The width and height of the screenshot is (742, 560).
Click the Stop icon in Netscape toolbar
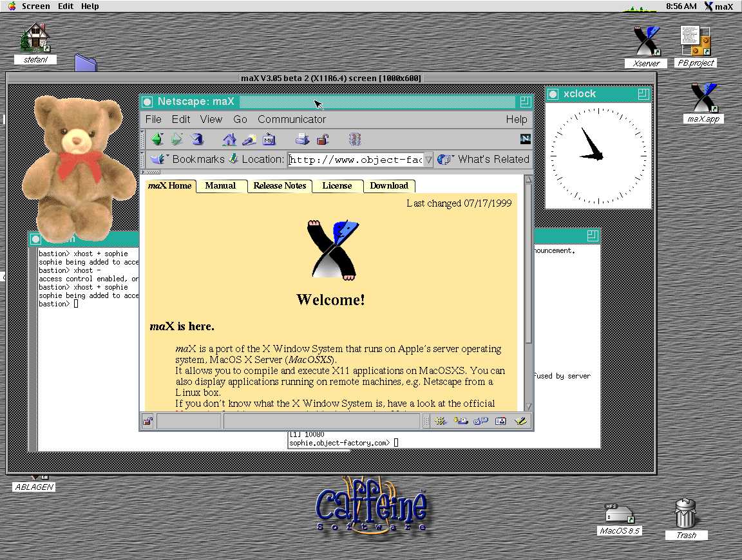tap(355, 139)
